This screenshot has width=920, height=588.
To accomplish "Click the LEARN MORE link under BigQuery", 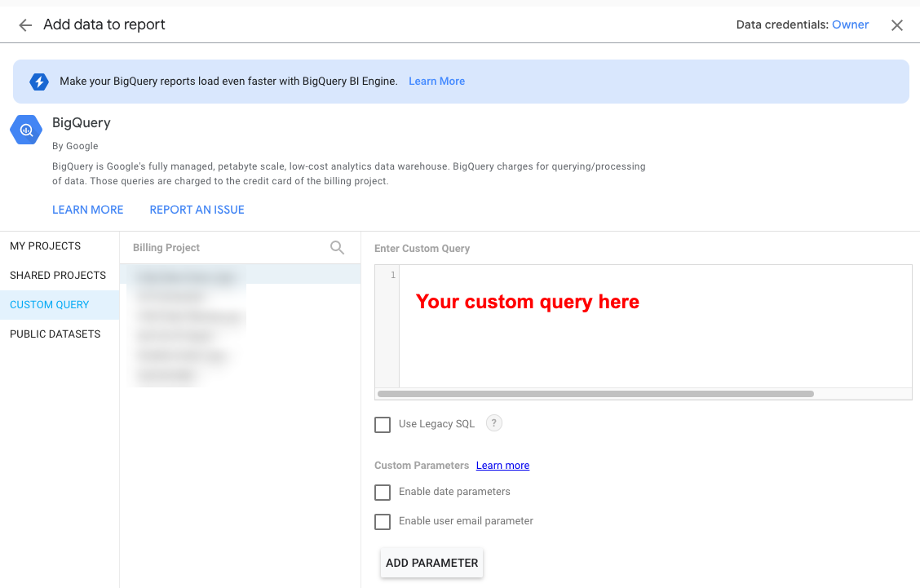I will tap(87, 210).
